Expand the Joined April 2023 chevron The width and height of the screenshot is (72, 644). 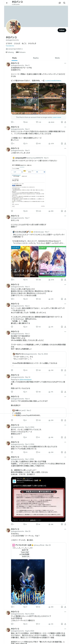point(22,49)
